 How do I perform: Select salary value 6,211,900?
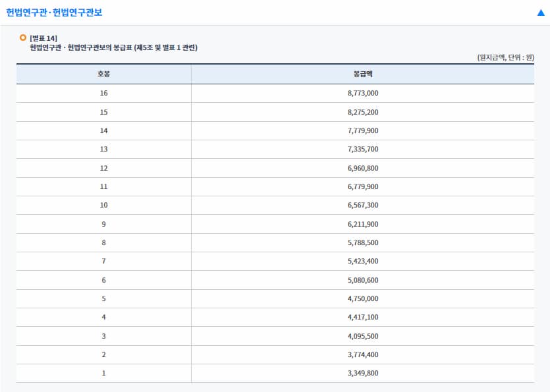(363, 224)
